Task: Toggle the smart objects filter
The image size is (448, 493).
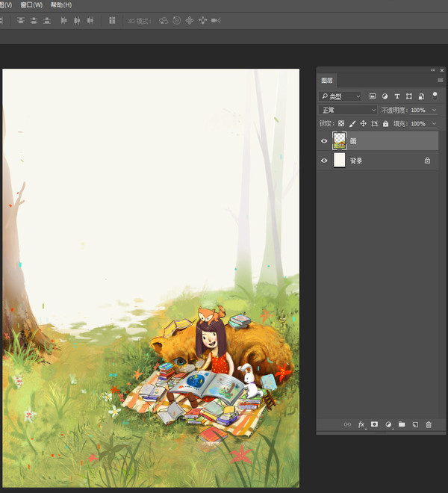Action: [422, 96]
